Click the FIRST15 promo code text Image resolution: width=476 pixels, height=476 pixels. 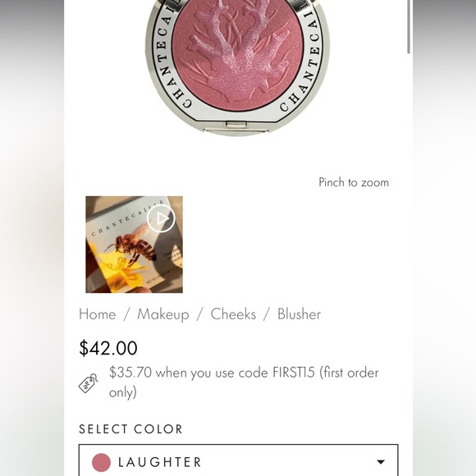coord(294,373)
